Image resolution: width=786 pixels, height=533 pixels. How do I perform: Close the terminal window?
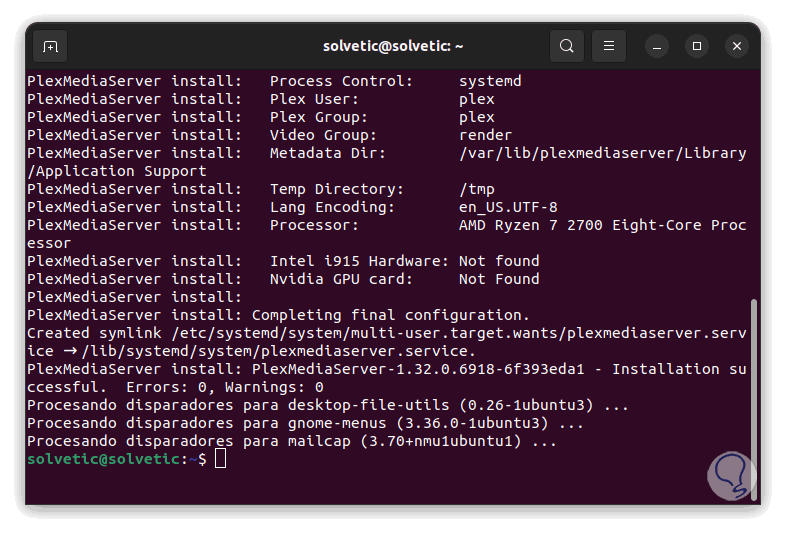(x=738, y=46)
